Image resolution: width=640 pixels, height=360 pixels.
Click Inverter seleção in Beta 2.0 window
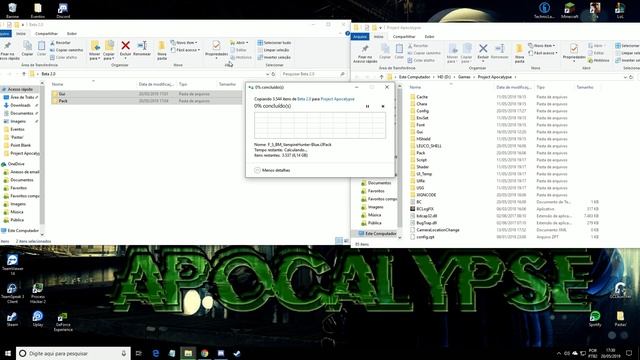point(274,57)
